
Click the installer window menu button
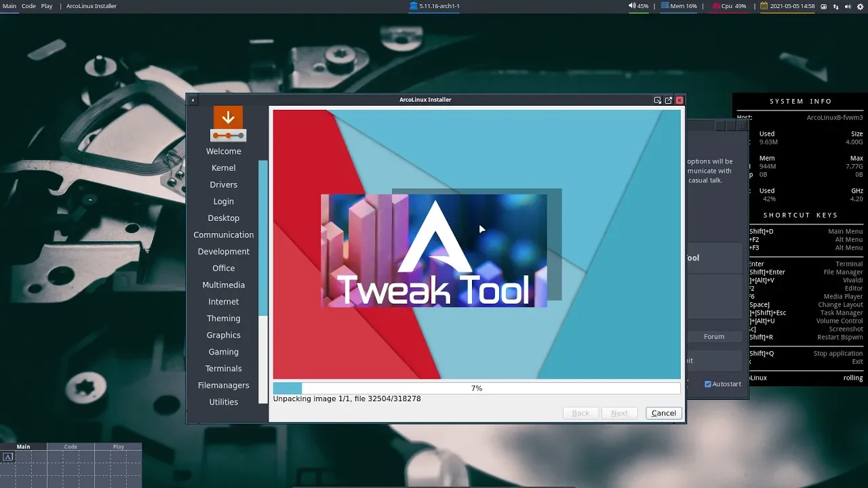[193, 100]
